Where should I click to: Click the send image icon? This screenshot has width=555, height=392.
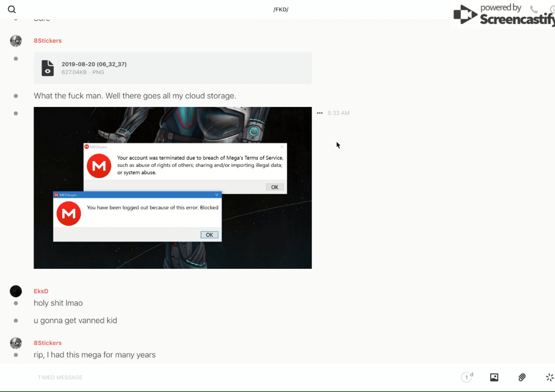(x=494, y=377)
